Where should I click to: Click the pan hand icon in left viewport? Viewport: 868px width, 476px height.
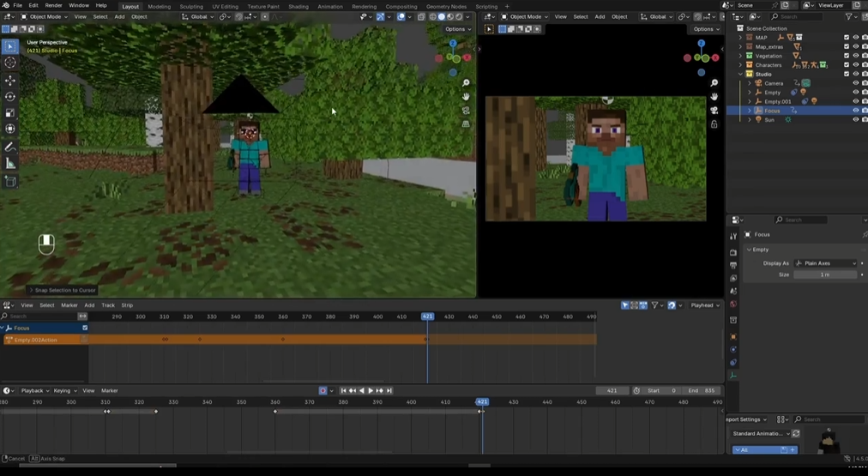click(x=466, y=96)
